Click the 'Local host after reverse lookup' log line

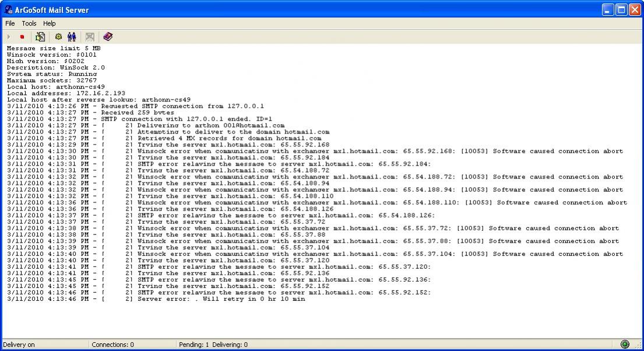click(x=98, y=100)
